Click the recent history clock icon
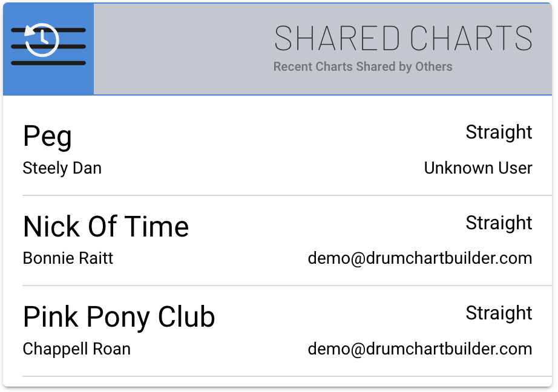The image size is (558, 392). 42,40
